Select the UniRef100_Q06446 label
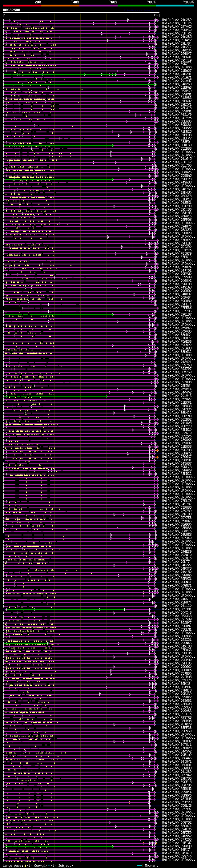This screenshot has height=868, width=197. coord(177,758)
